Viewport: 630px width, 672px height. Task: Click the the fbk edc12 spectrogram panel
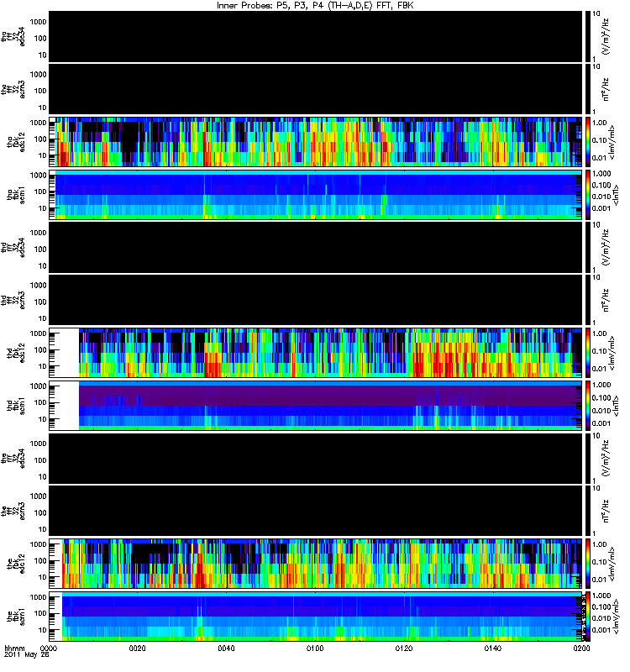point(315,564)
